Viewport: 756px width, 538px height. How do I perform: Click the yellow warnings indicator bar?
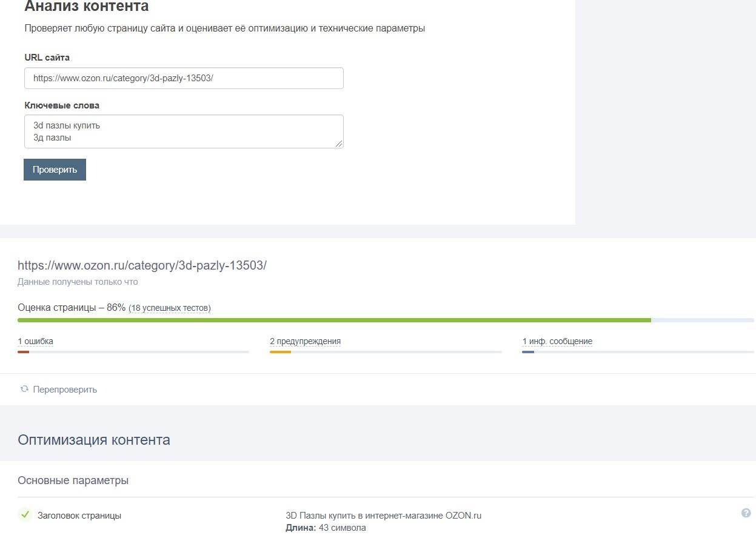tap(280, 352)
